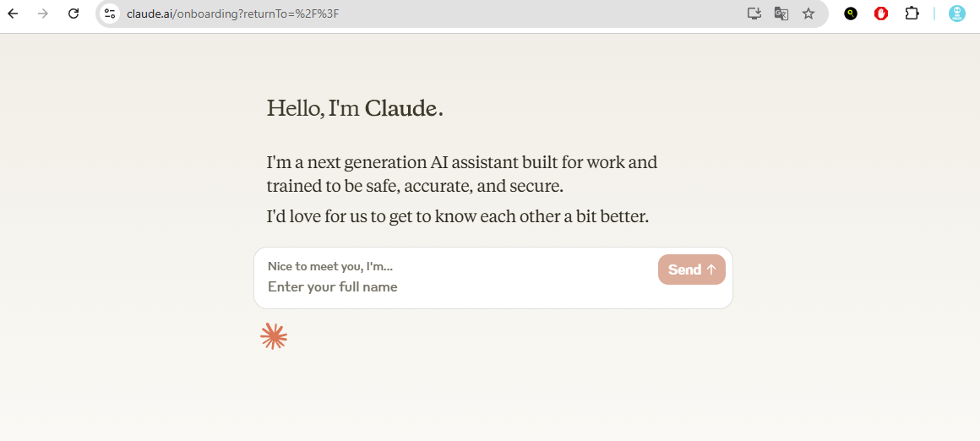Open the Chrome profile avatar
This screenshot has height=441, width=980.
(956, 14)
